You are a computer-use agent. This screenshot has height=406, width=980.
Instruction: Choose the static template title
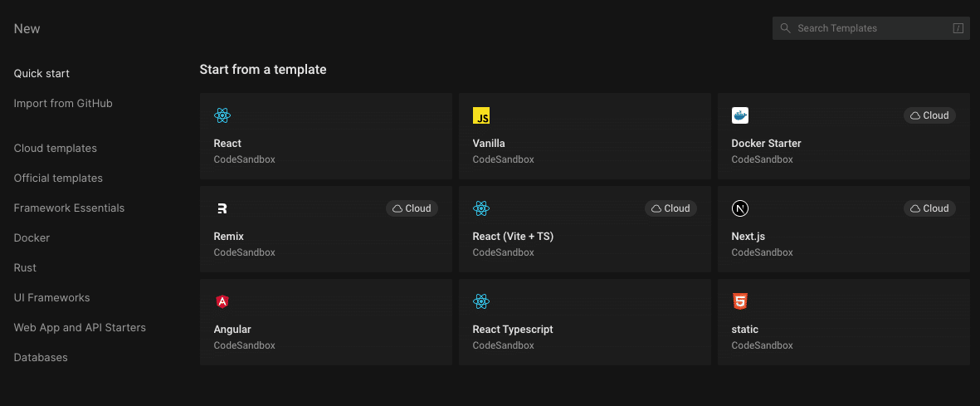pyautogui.click(x=745, y=330)
